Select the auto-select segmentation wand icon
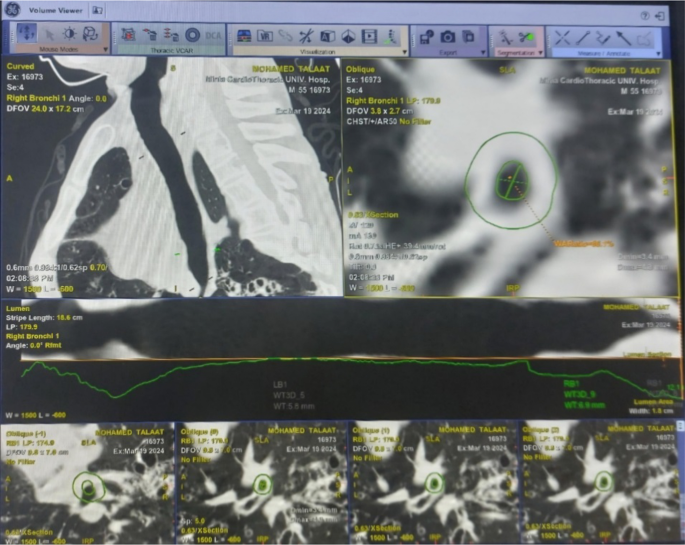685x545 pixels. tap(506, 37)
